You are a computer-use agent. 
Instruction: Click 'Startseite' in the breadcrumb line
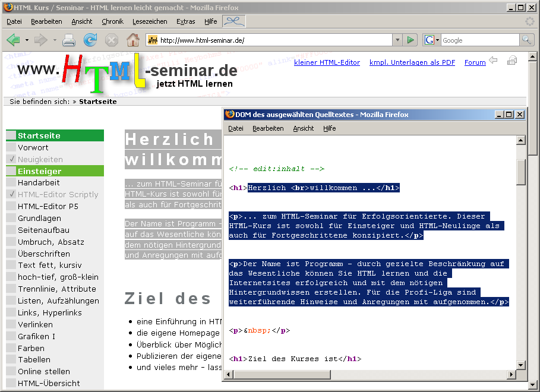pyautogui.click(x=98, y=102)
